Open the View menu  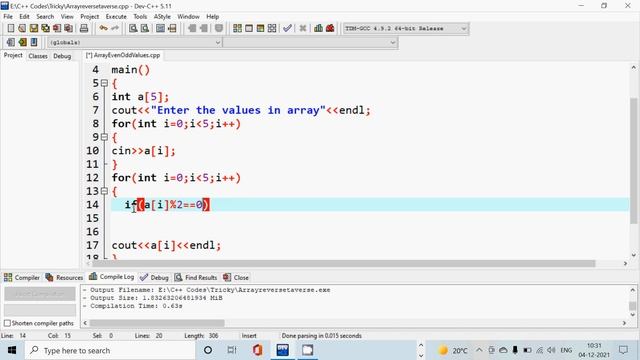click(x=67, y=16)
